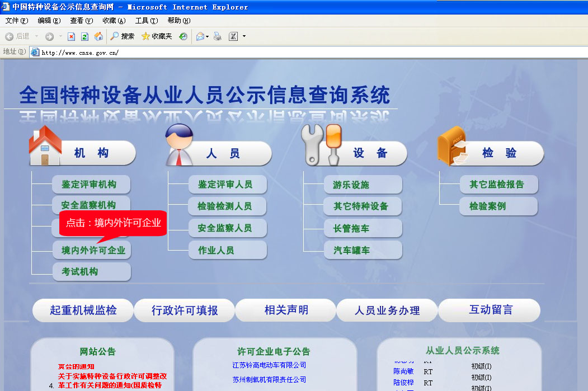The height and width of the screenshot is (391, 588).
Task: Go to the browser Home page icon
Action: [98, 36]
